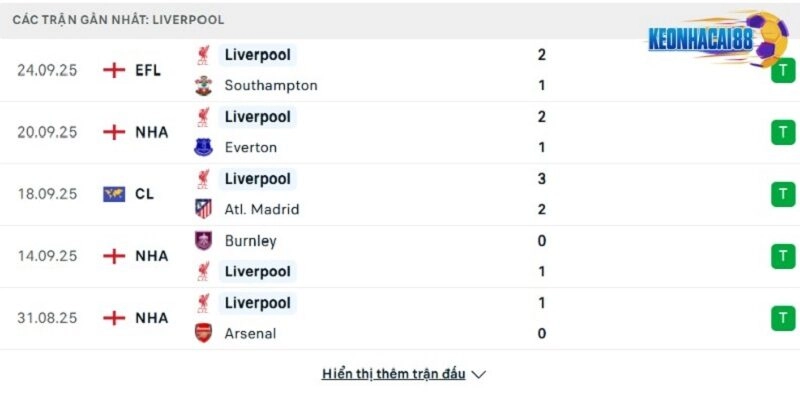Click the green T badge for Arsenal match
The width and height of the screenshot is (800, 400).
(x=783, y=319)
